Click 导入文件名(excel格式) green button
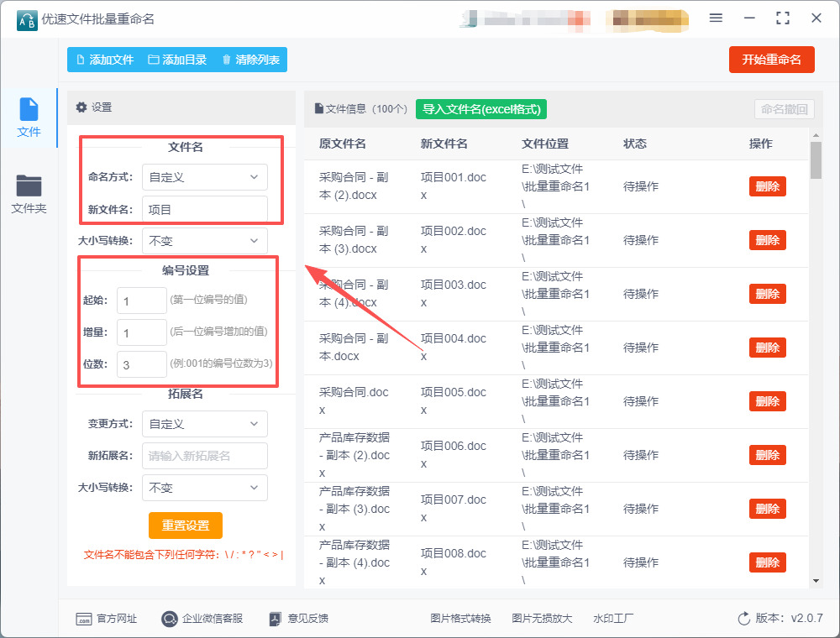 tap(481, 109)
